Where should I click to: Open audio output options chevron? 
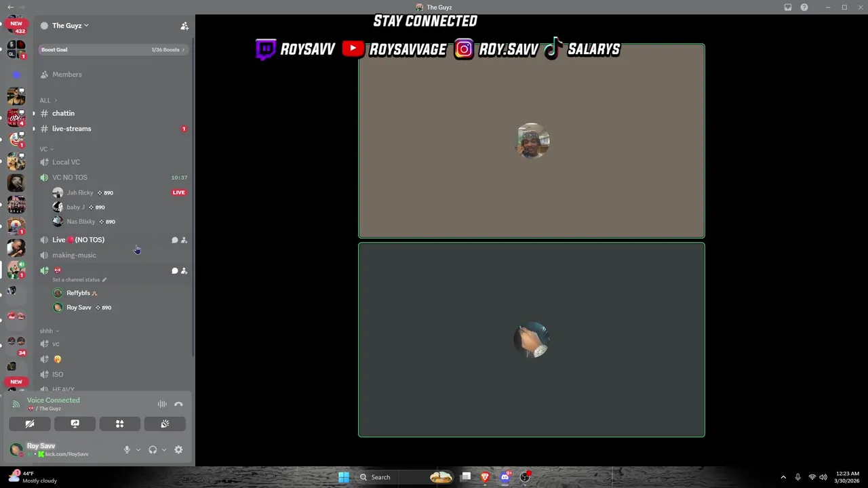pos(164,450)
